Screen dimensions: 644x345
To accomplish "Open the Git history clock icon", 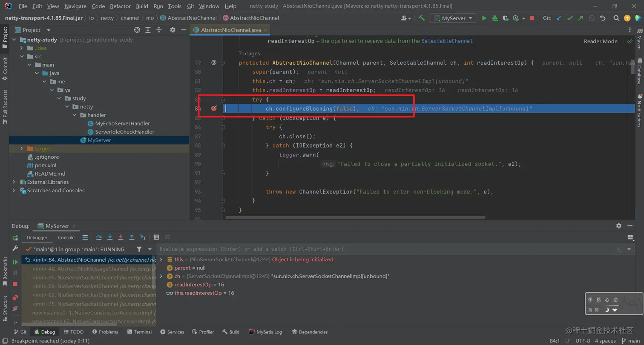I will tap(592, 18).
